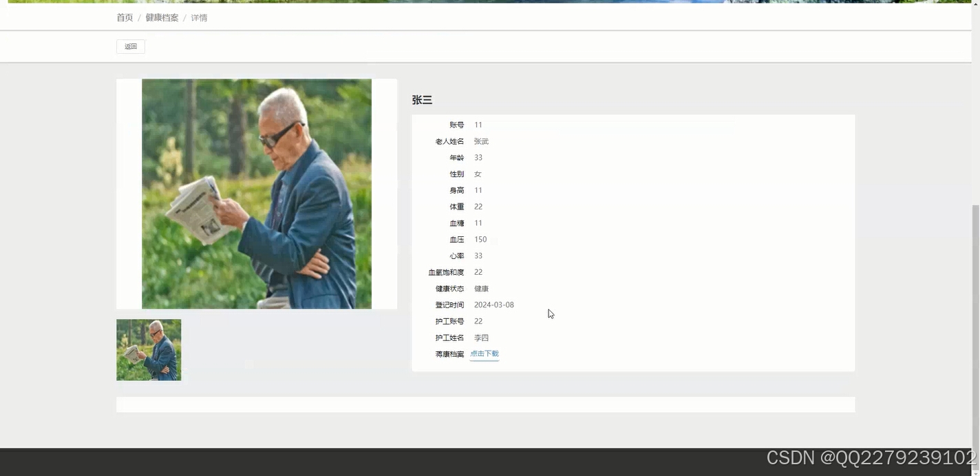Select the 详情 breadcrumb item

[x=199, y=17]
